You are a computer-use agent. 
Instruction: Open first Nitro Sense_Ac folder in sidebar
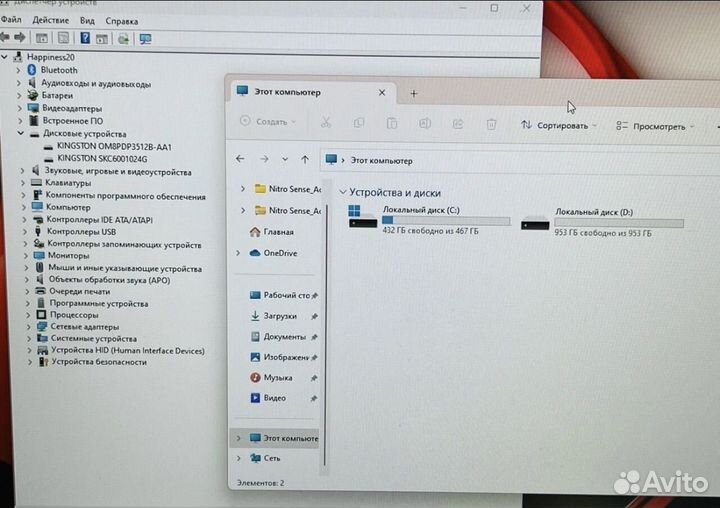[288, 189]
